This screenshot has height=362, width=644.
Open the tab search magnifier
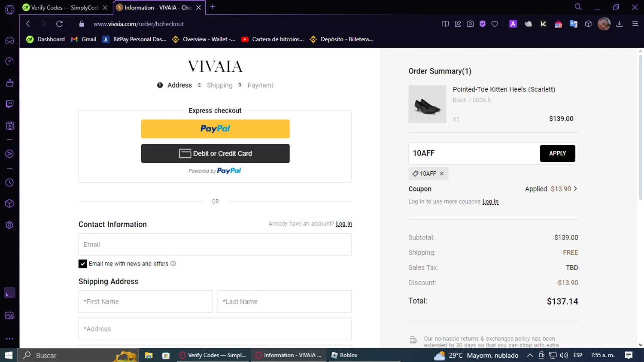pos(578,7)
